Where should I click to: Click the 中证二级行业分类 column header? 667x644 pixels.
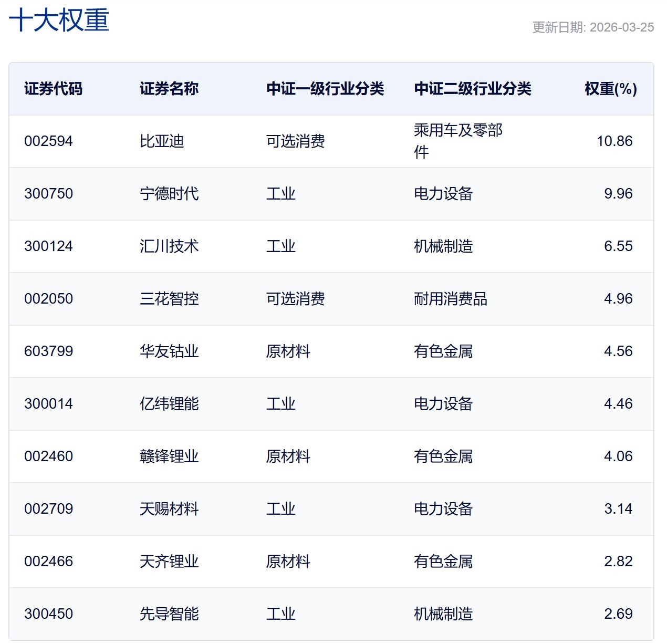(473, 89)
